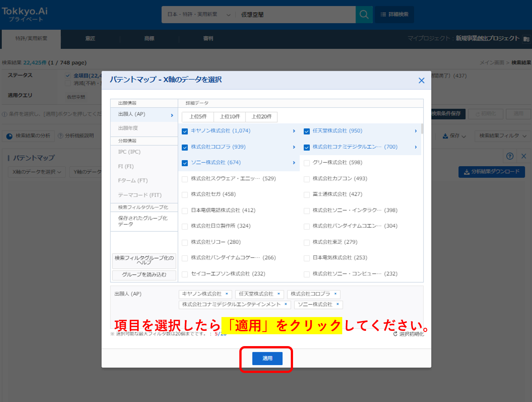Select 保存されたグループ化データ

pos(144,221)
